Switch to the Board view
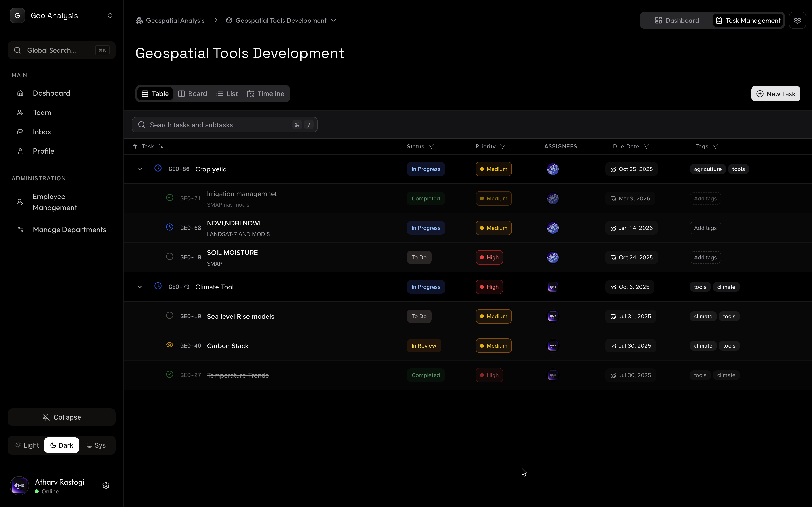The height and width of the screenshot is (507, 812). click(192, 94)
